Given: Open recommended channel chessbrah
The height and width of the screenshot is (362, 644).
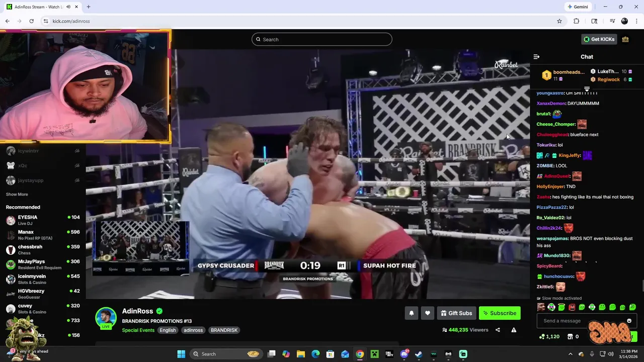Looking at the screenshot, I should 43,249.
